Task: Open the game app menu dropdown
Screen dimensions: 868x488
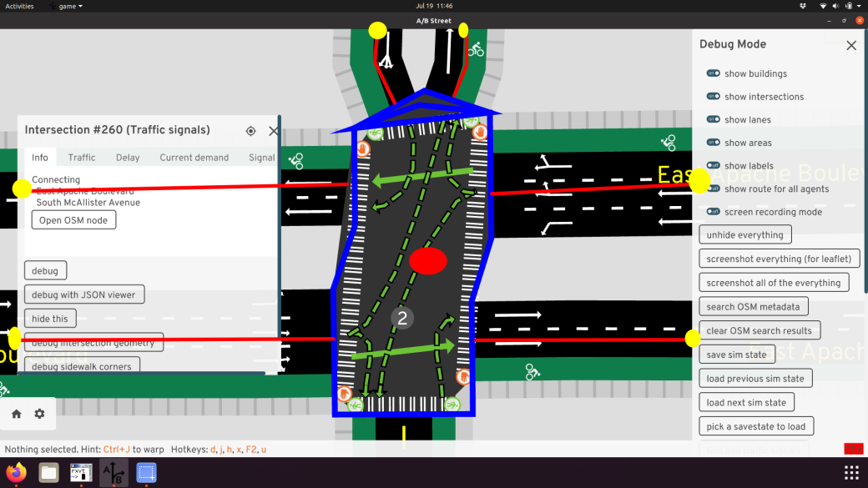Action: coord(67,6)
